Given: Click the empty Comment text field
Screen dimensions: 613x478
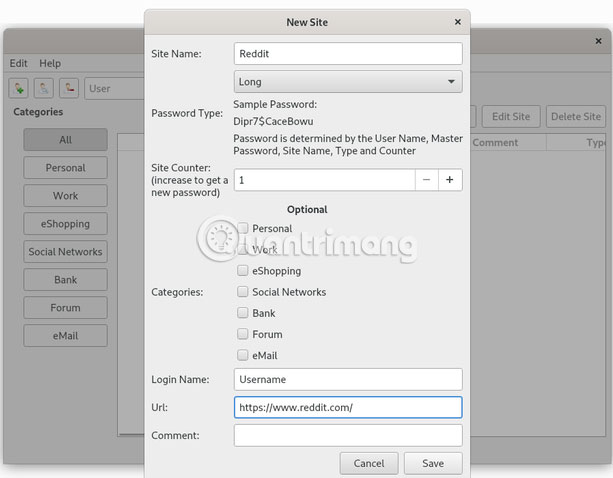Looking at the screenshot, I should tap(348, 435).
